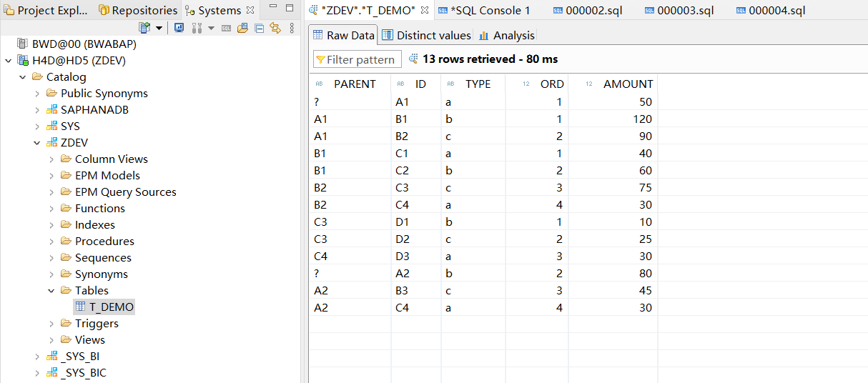Viewport: 868px width, 383px height.
Task: Select the ID cell B3
Action: (x=416, y=291)
